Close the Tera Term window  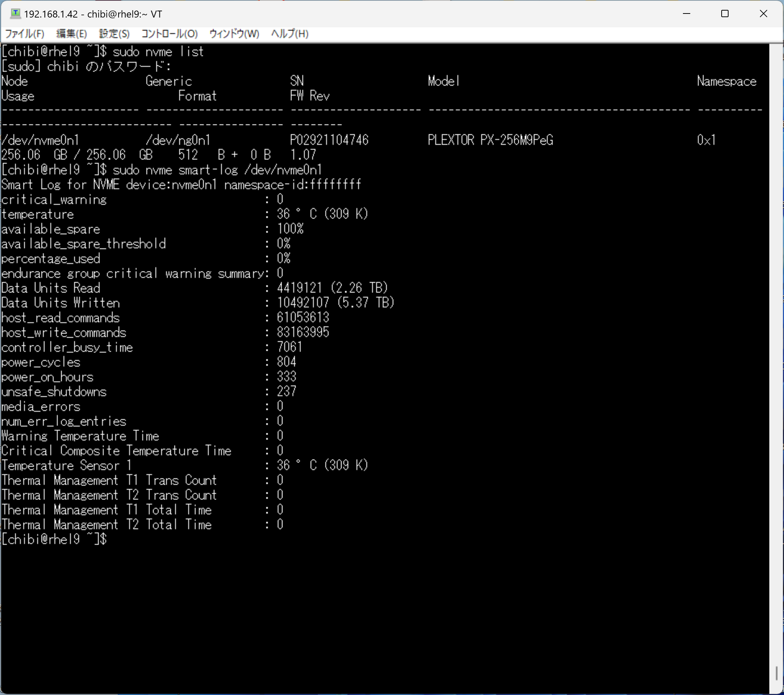(x=763, y=14)
